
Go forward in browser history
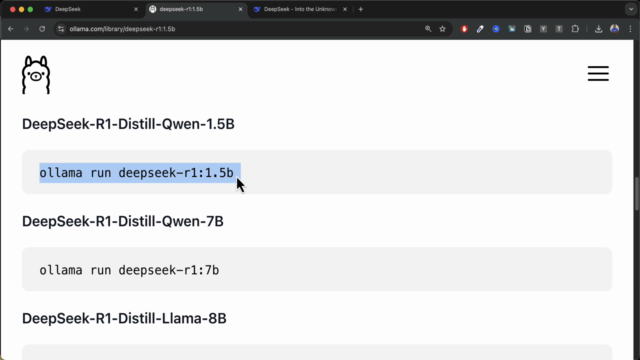tap(26, 29)
